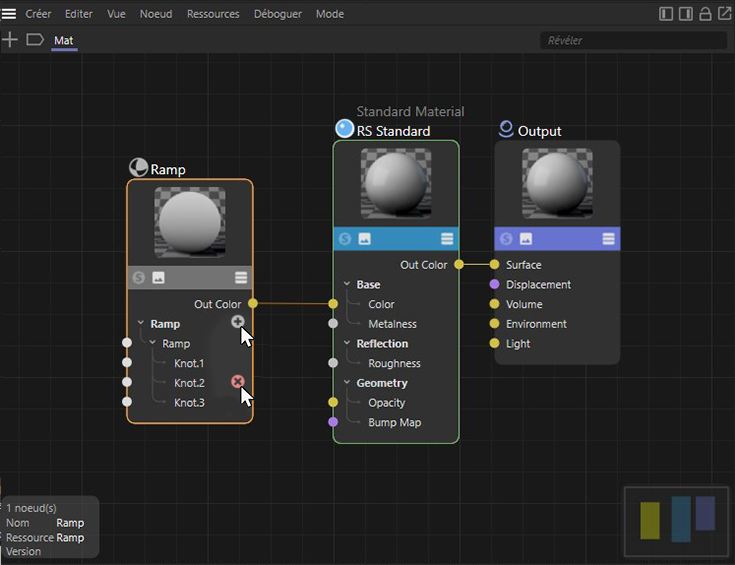Toggle the left side panel layout icon
Screen dimensions: 735x565
[666, 14]
